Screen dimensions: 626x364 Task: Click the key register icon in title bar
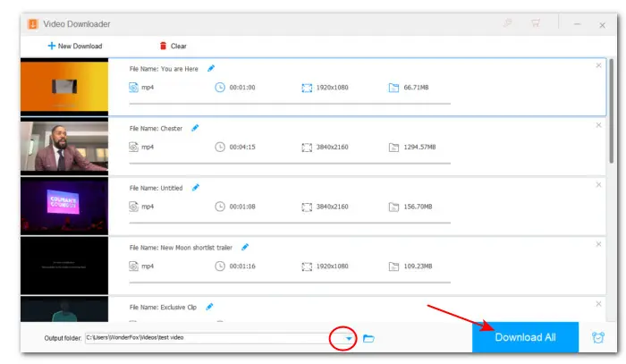coord(507,22)
